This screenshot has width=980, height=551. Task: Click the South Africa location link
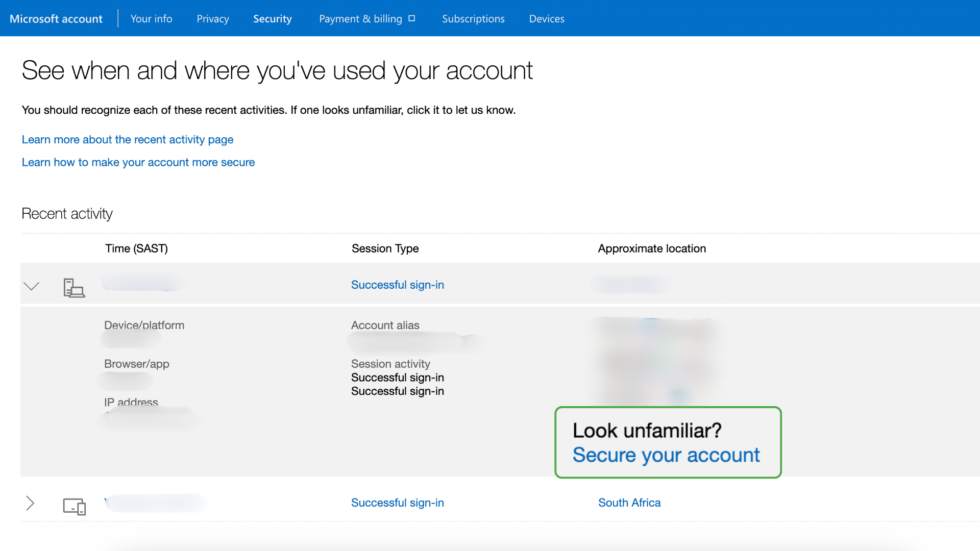(629, 503)
